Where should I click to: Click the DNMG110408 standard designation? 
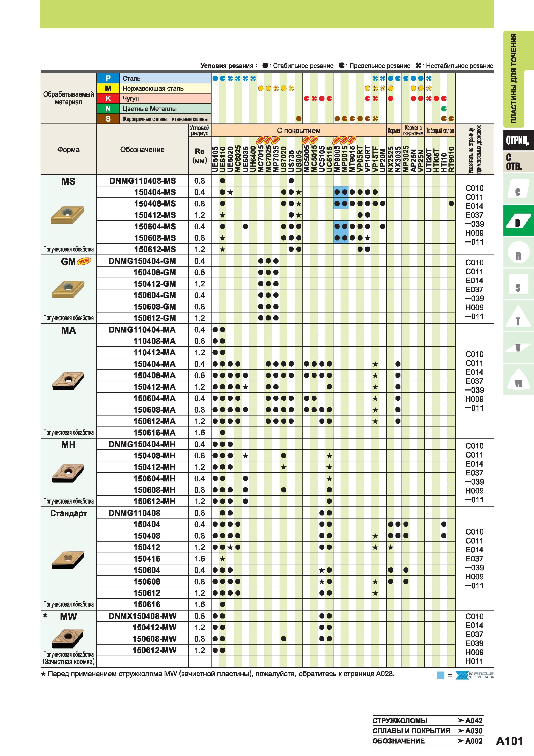pyautogui.click(x=134, y=513)
